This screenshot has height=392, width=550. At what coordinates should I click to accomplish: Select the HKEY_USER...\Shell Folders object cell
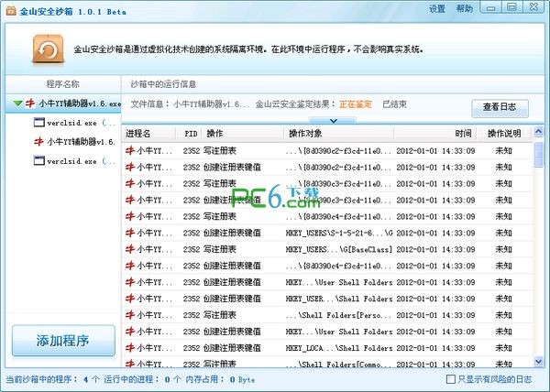coord(339,299)
